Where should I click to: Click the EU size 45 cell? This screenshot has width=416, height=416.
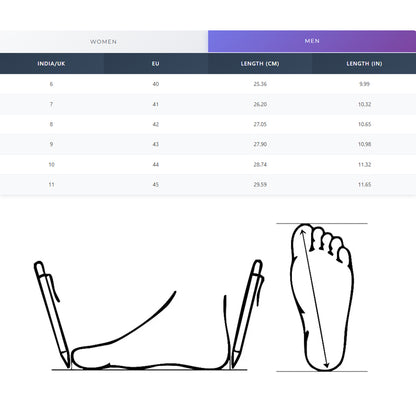click(156, 184)
